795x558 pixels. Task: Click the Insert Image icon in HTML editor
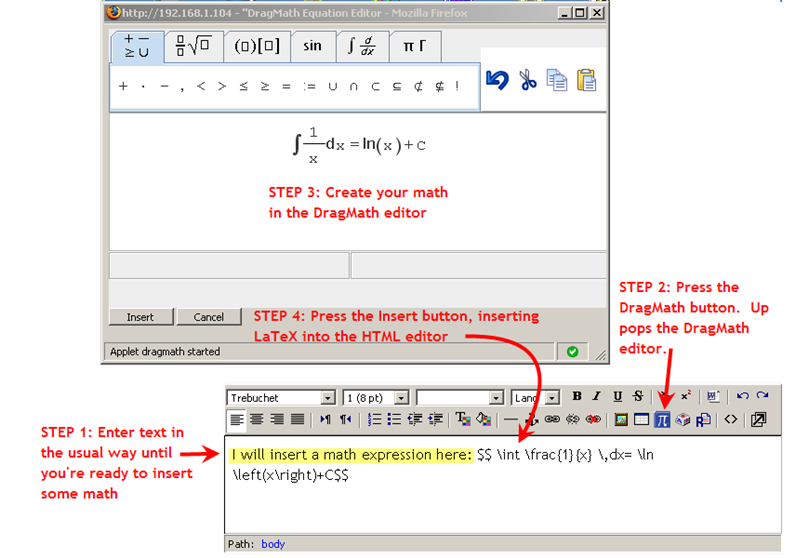tap(621, 420)
